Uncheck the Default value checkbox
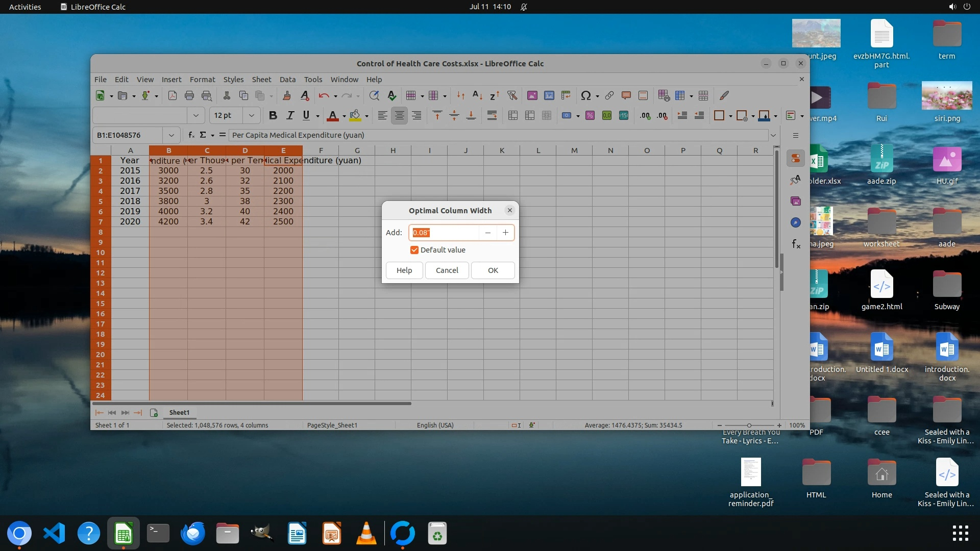This screenshot has height=551, width=980. pyautogui.click(x=414, y=250)
